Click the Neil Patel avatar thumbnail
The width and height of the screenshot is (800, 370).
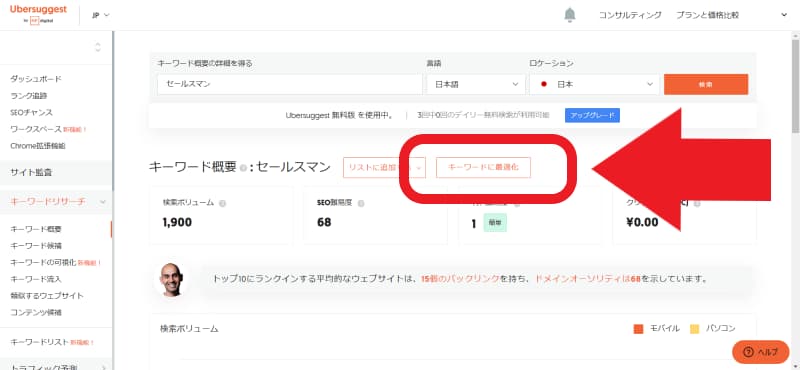(171, 279)
